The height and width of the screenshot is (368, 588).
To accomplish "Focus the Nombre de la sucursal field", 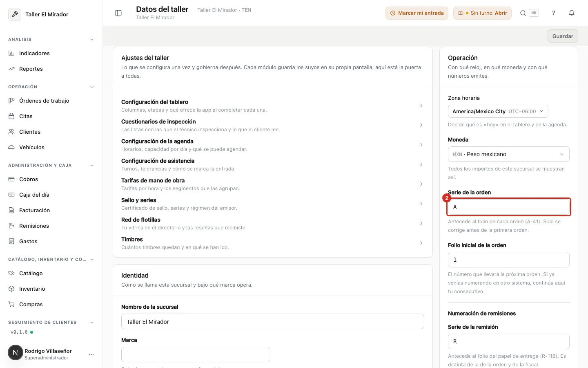I will pos(272,321).
